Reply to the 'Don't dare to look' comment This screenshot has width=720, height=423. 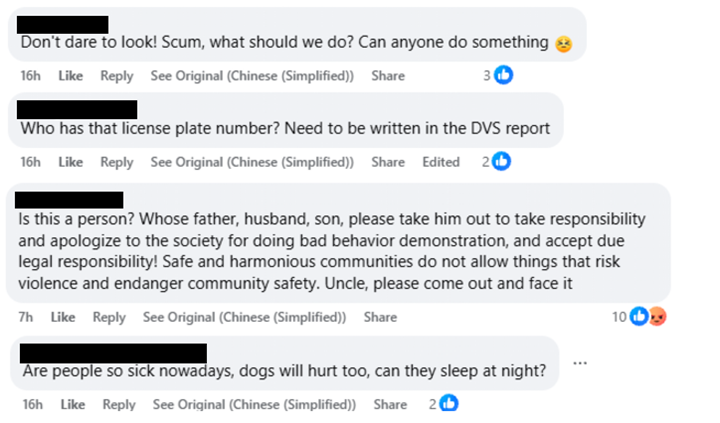[x=116, y=76]
